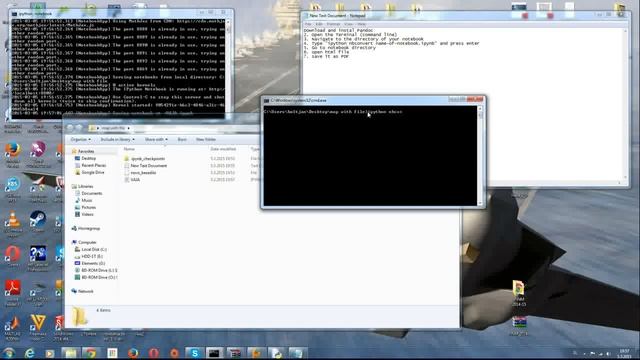Switch to command prompt taskbar button
The height and width of the screenshot is (360, 640).
(x=215, y=353)
